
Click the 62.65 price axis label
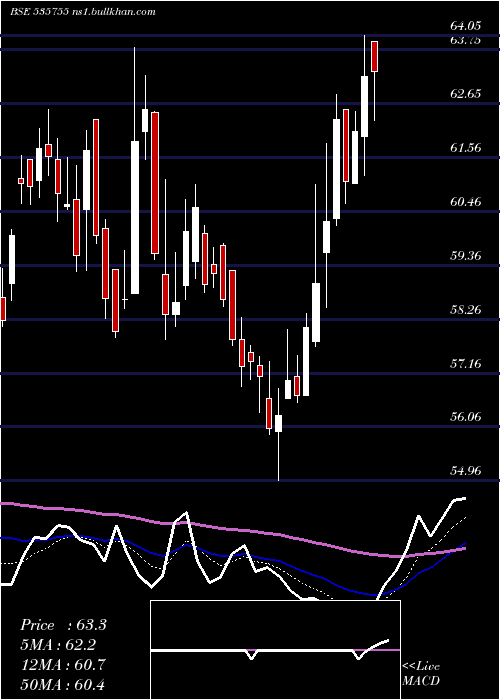point(466,94)
